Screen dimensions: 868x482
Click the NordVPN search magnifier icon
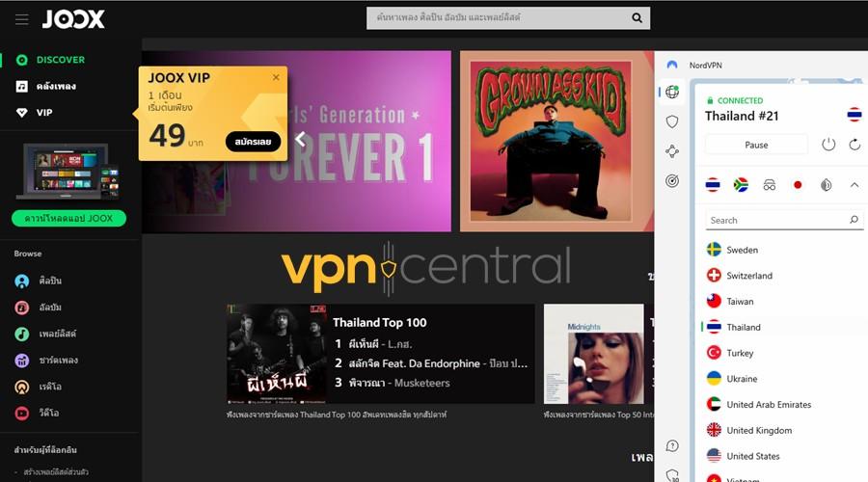point(854,220)
